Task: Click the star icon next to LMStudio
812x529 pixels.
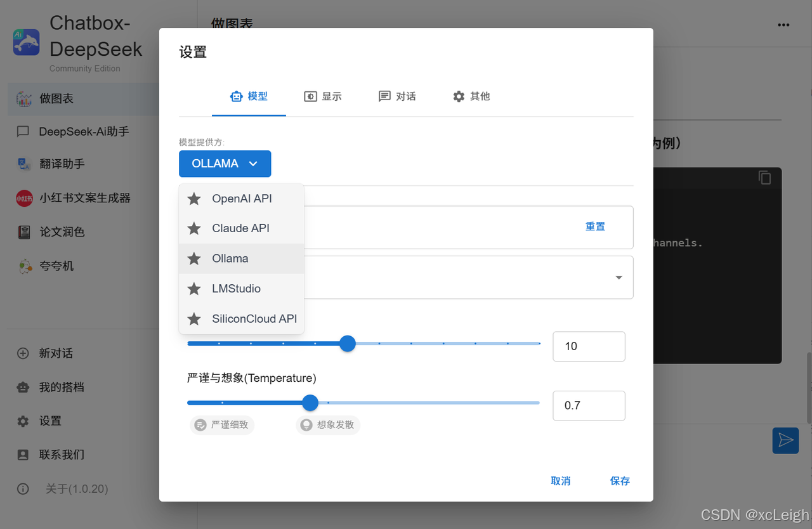Action: click(194, 289)
